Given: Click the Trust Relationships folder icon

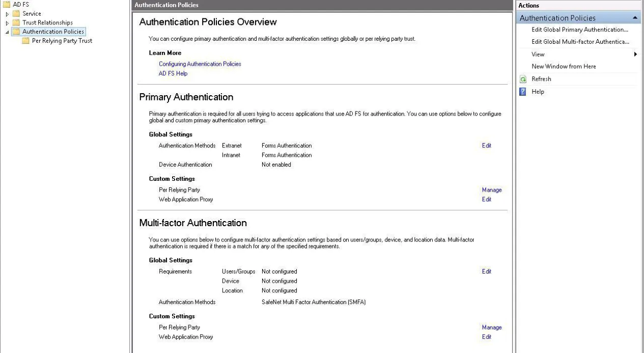Looking at the screenshot, I should (16, 22).
